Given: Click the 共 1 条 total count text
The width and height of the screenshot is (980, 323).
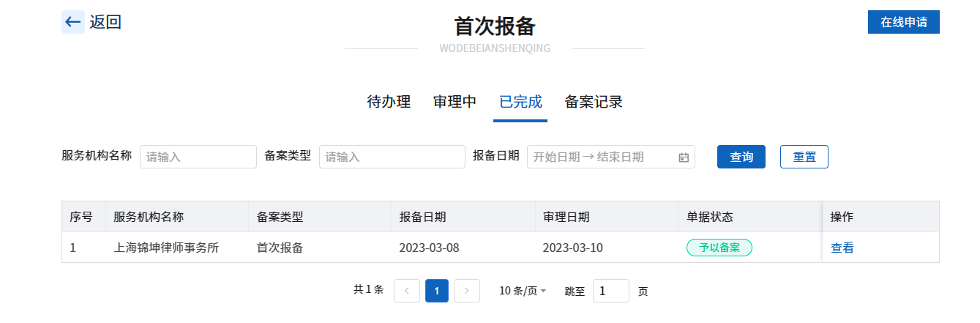Looking at the screenshot, I should [369, 290].
